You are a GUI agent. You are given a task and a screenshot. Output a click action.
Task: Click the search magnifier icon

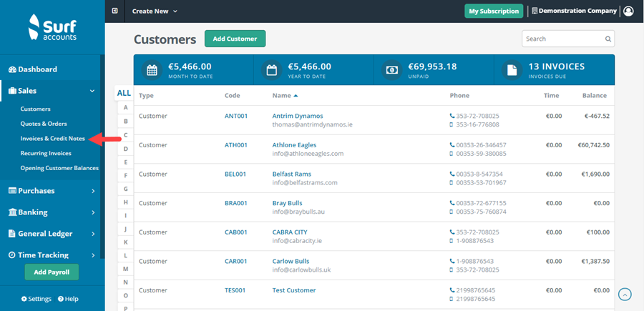[608, 39]
